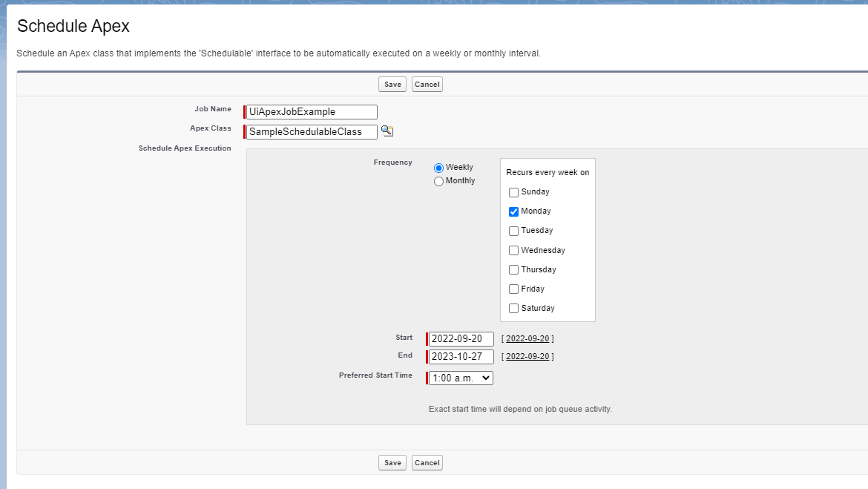Enable the Saturday checkbox

coord(513,308)
